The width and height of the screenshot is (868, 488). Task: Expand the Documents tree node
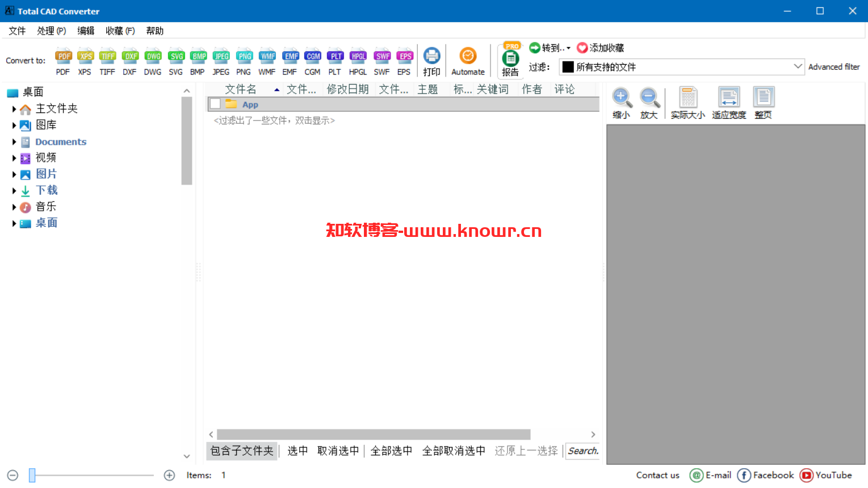point(14,142)
